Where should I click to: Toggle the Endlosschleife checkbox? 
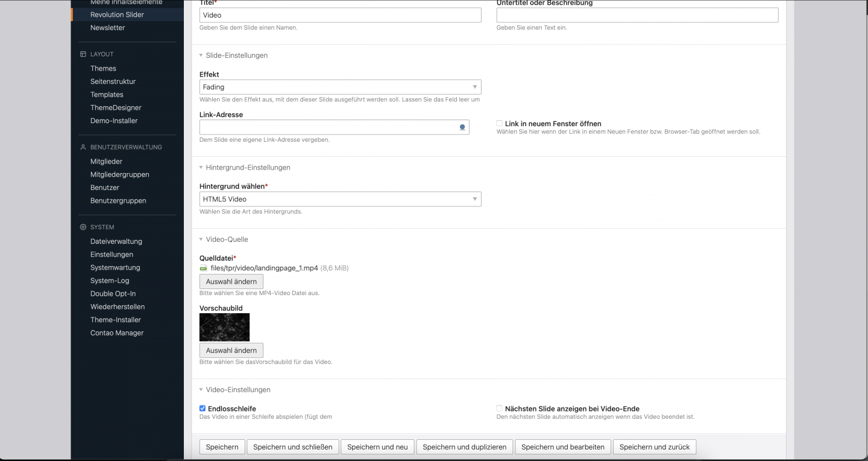pyautogui.click(x=203, y=409)
